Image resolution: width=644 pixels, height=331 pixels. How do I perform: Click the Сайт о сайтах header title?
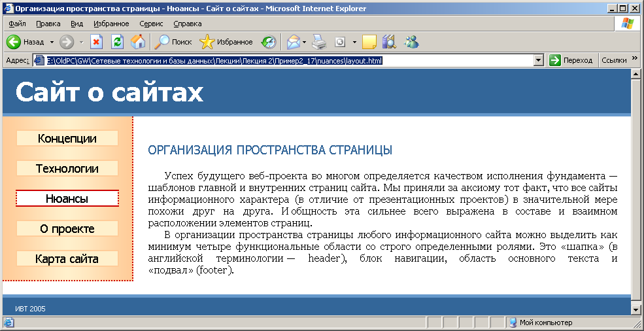pos(109,92)
